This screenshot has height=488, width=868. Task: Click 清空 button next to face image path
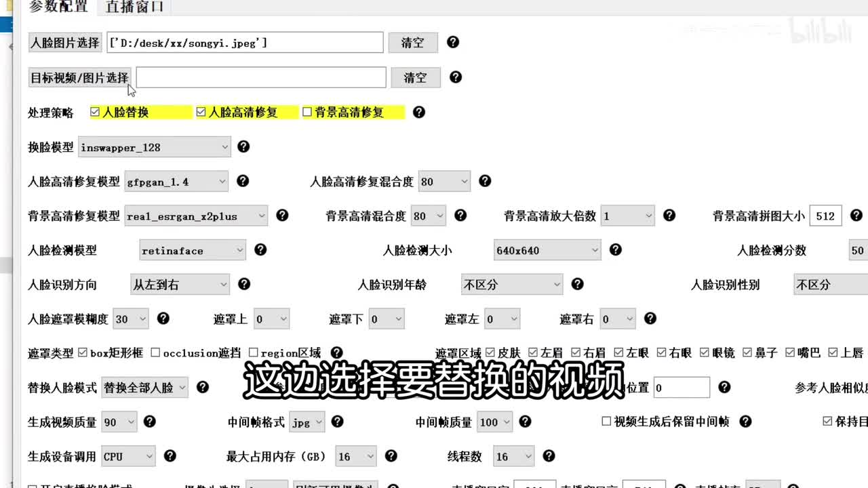click(x=412, y=43)
